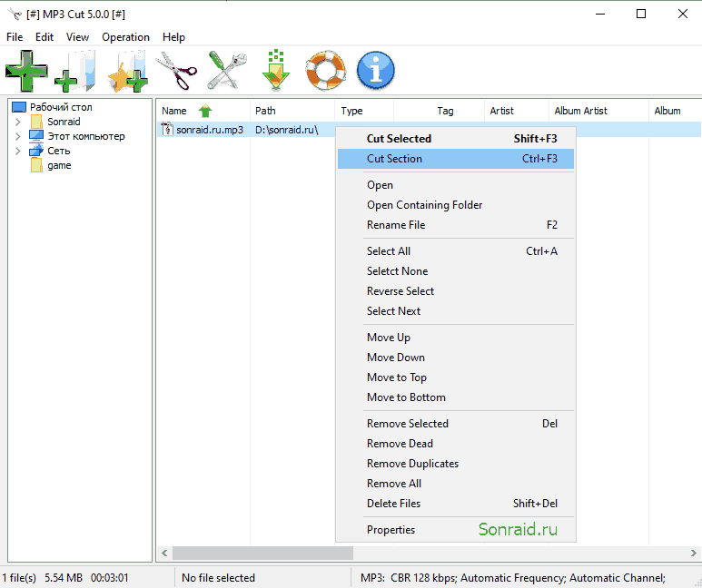
Task: Open the File menu
Action: coord(15,37)
